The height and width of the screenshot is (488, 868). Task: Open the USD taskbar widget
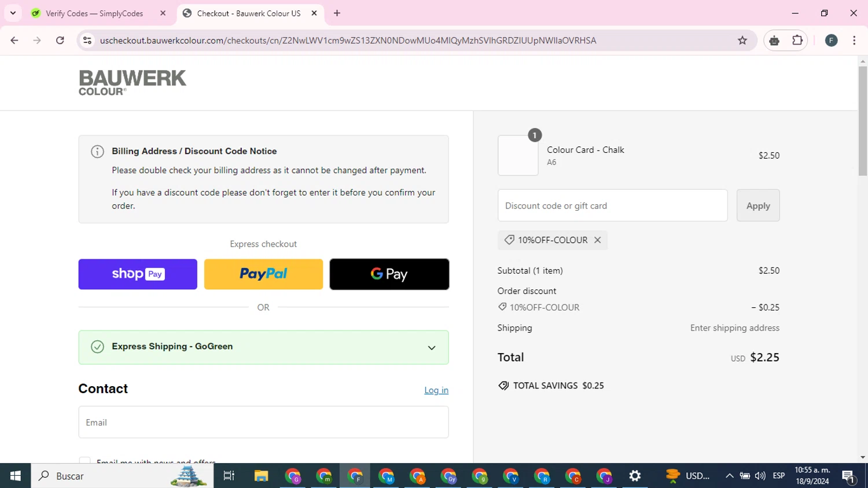point(687,476)
